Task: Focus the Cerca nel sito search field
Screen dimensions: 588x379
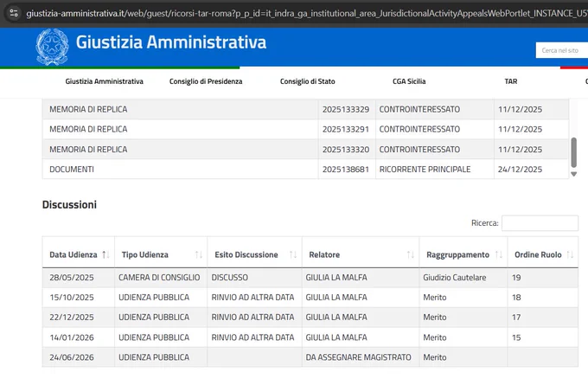Action: pyautogui.click(x=562, y=50)
